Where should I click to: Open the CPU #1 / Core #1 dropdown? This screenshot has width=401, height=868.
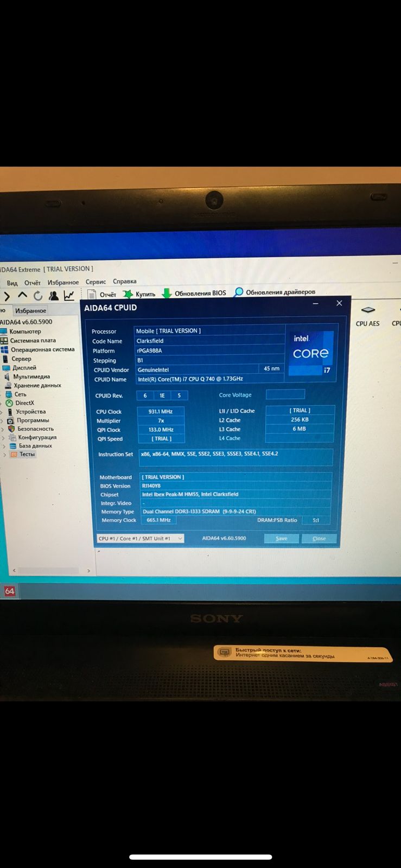click(x=141, y=539)
